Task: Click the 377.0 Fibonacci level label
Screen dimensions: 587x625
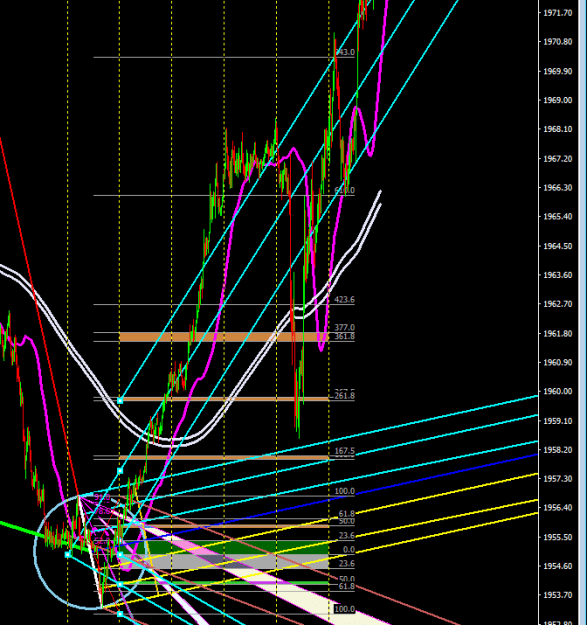Action: (344, 328)
